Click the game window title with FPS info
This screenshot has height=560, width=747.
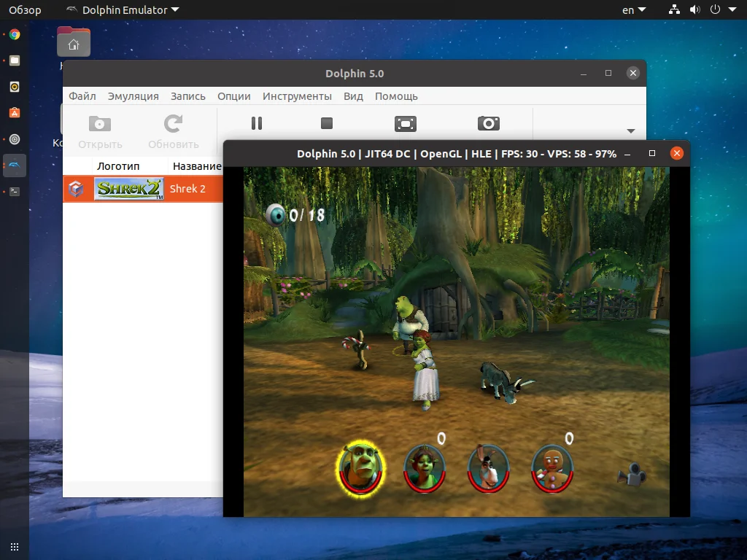[457, 154]
